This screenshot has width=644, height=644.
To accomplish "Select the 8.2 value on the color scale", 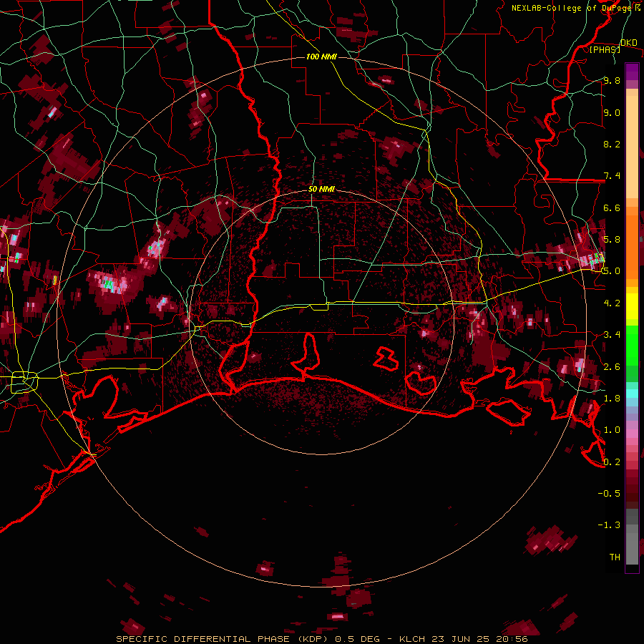I will 612,144.
